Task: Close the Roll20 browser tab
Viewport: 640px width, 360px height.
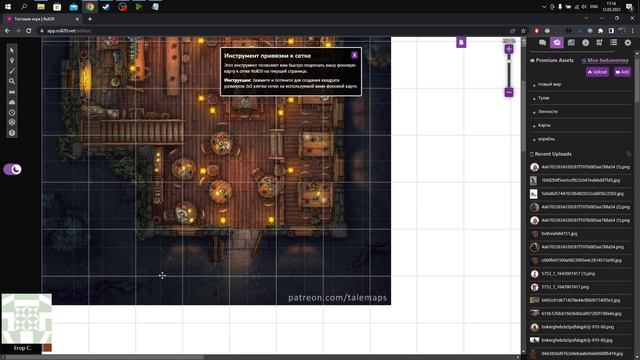Action: coord(77,19)
